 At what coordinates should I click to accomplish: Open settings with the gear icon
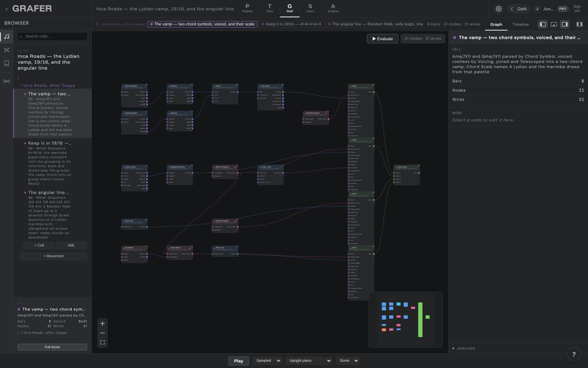pos(498,9)
